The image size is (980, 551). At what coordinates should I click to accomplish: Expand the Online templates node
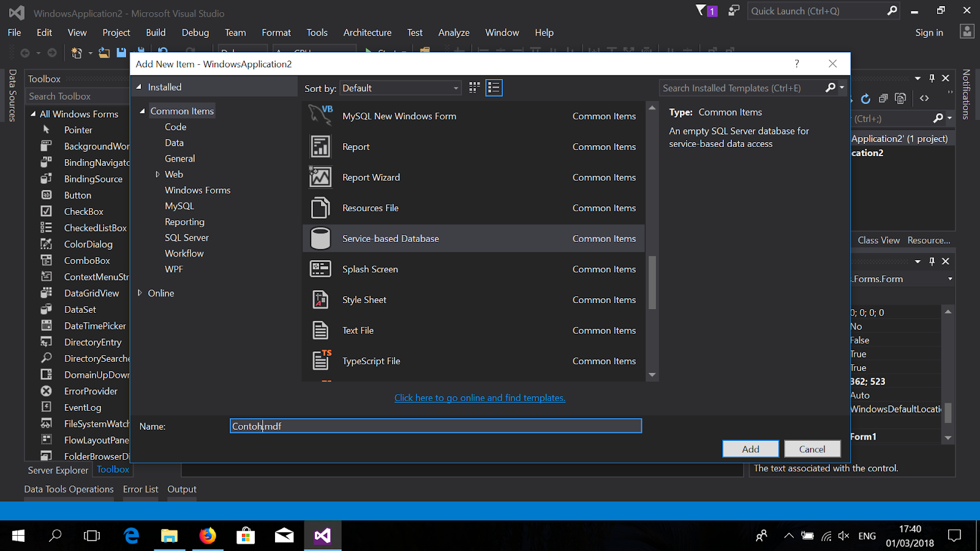click(140, 293)
